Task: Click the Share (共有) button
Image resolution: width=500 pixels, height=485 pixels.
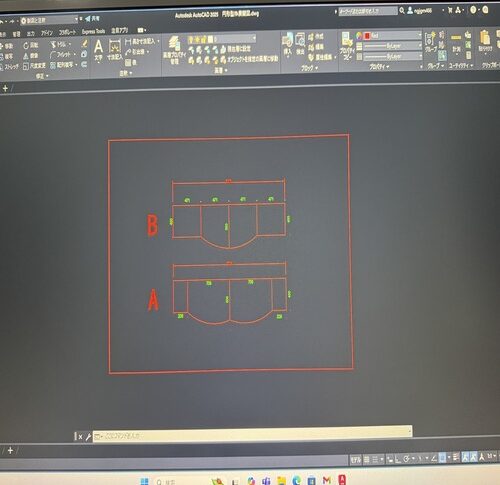Action: tap(92, 19)
